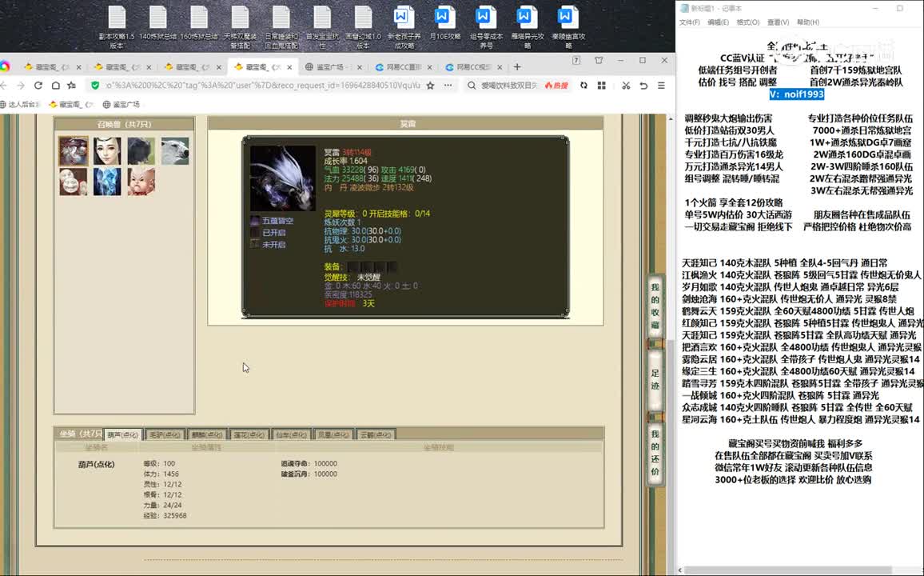The width and height of the screenshot is (924, 576).
Task: Open the browser extensions grid icon
Action: 602,86
